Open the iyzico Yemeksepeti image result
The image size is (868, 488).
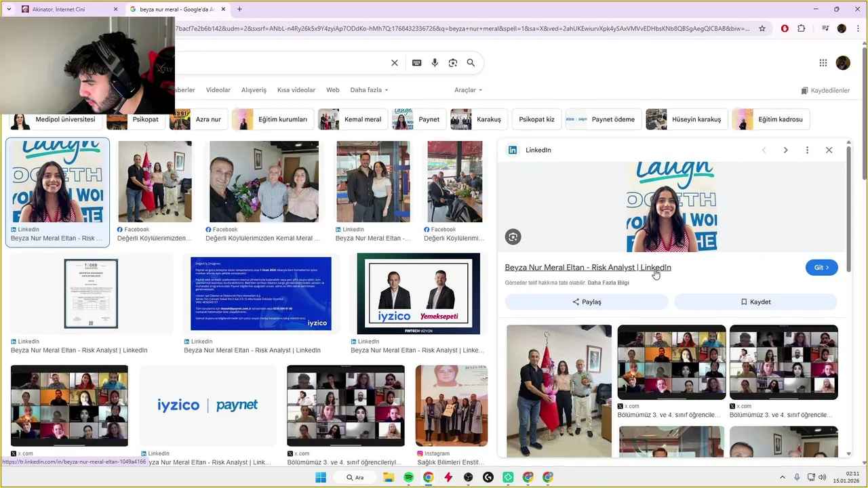tap(418, 294)
